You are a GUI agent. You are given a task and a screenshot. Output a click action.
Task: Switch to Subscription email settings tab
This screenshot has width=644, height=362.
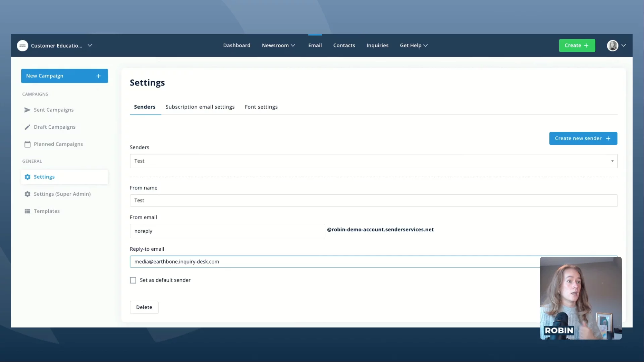point(200,107)
